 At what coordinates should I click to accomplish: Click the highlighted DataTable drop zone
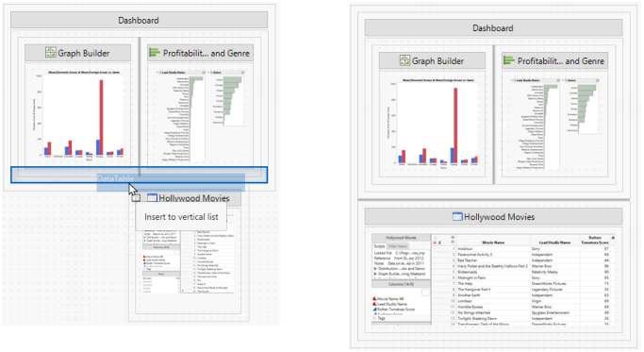[139, 176]
